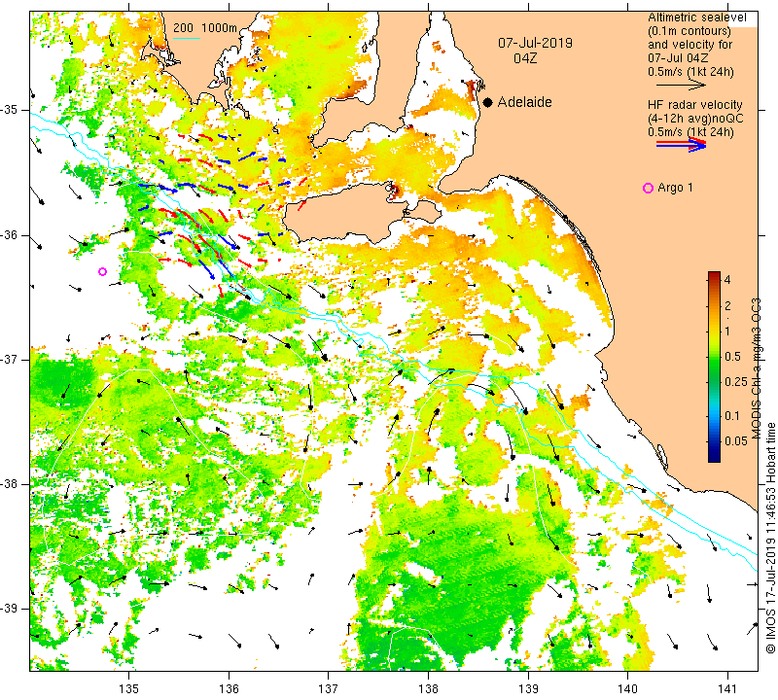Click the colorbar value 0.05

(x=736, y=441)
